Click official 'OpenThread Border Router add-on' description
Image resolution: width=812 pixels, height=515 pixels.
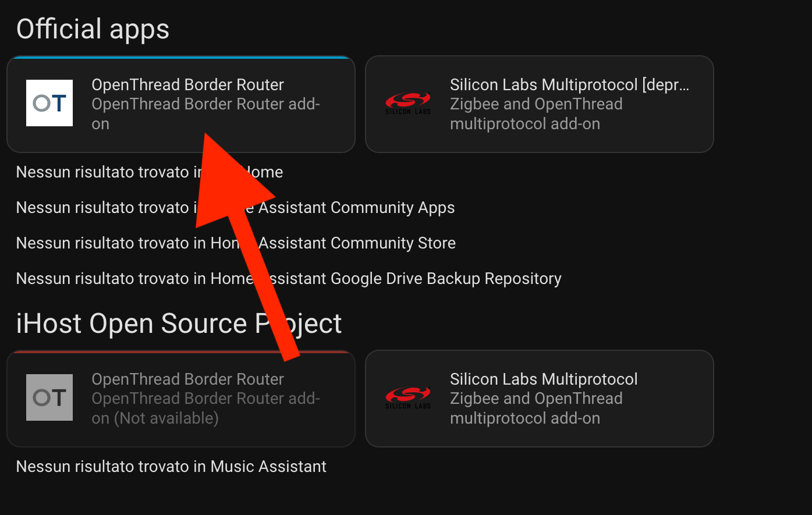tap(205, 105)
